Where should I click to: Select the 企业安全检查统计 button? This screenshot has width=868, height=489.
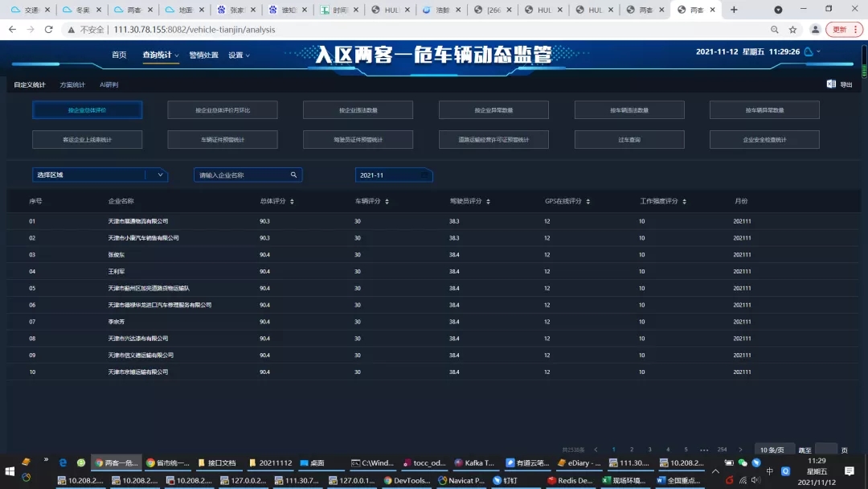click(x=764, y=140)
